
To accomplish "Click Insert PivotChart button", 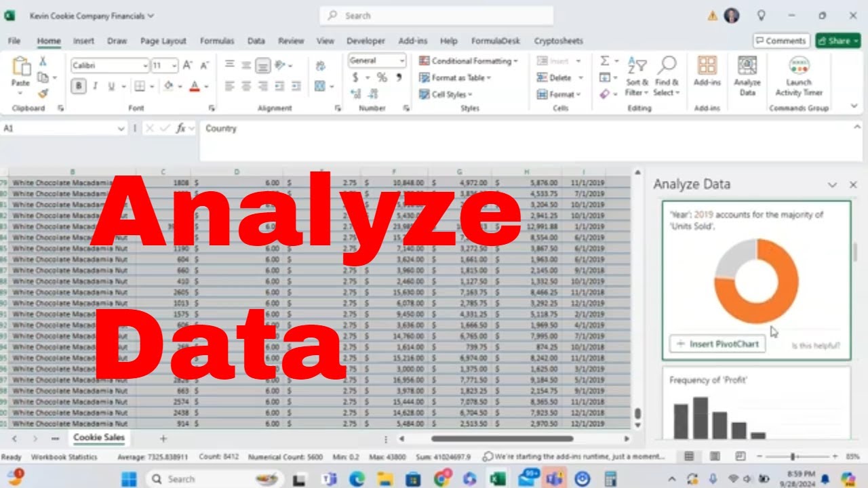I will (717, 344).
